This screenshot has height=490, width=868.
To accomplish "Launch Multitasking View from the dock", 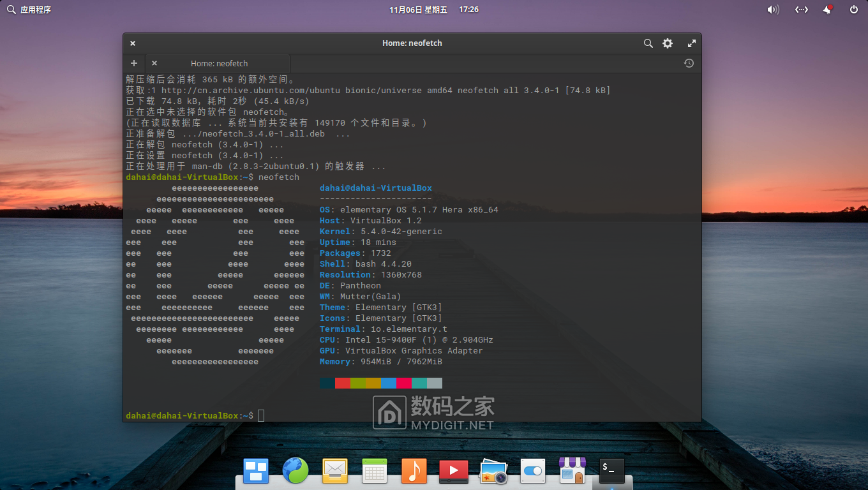I will (256, 471).
